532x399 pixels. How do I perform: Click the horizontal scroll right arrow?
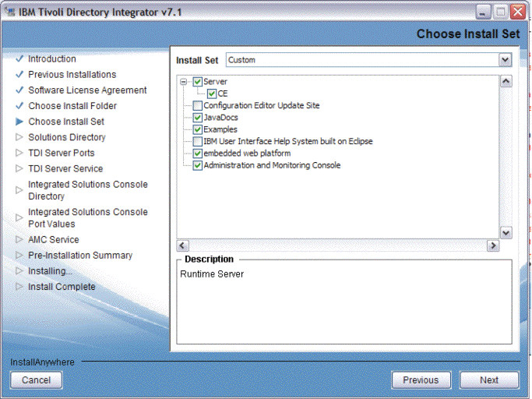coord(493,245)
